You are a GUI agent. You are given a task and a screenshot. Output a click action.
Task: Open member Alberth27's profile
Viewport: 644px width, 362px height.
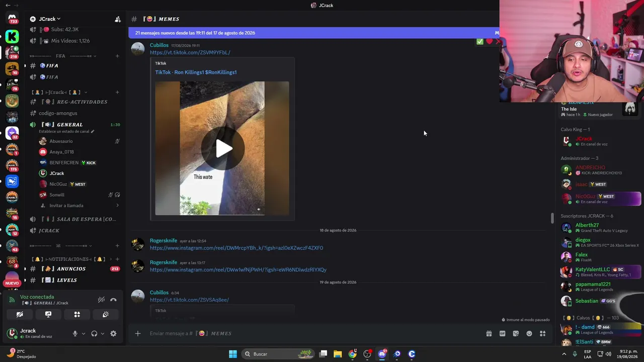[601, 228]
